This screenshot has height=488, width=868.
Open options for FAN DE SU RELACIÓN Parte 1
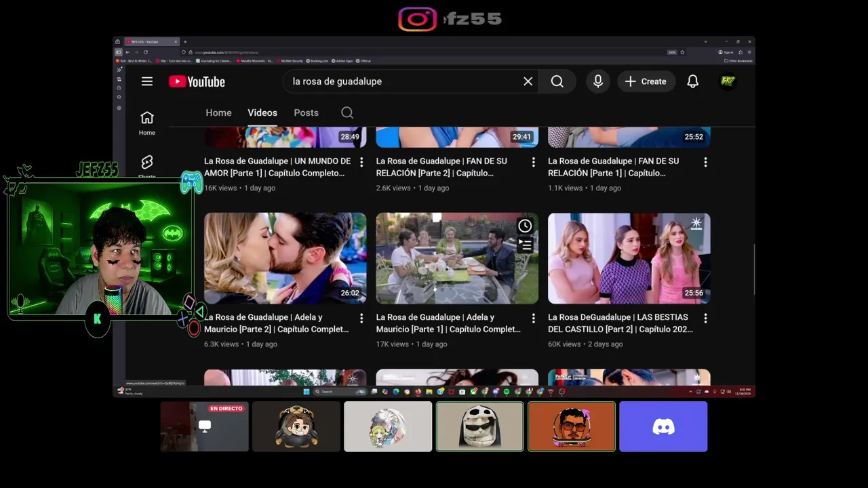click(x=705, y=162)
